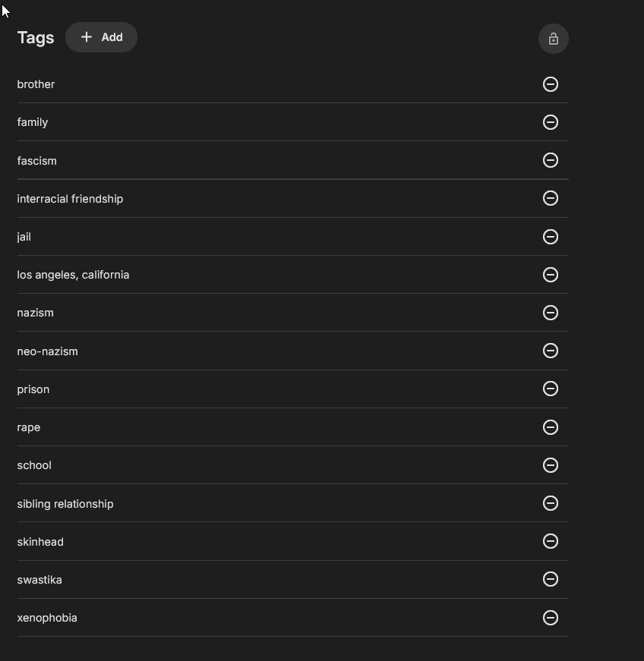Image resolution: width=644 pixels, height=661 pixels.
Task: Remove the 'family' tag
Action: (551, 122)
